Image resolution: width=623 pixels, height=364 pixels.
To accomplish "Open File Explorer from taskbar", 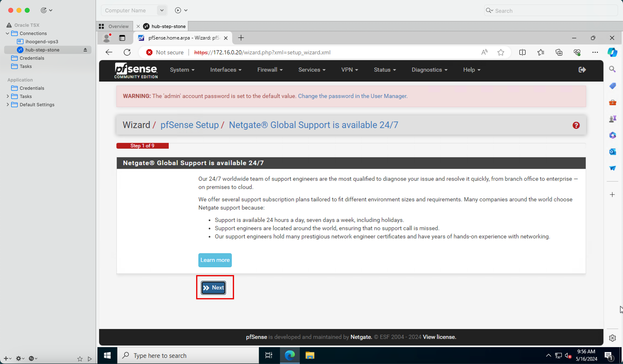I will tap(309, 355).
